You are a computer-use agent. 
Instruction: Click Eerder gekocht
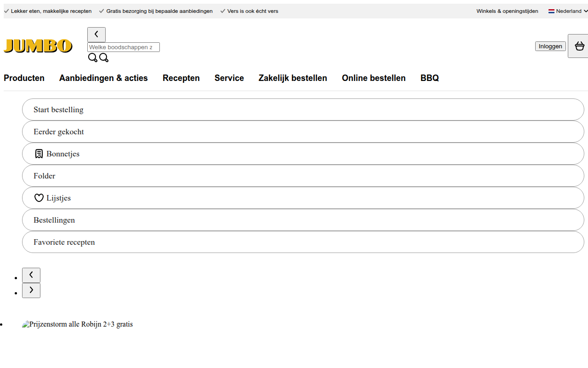pos(303,132)
